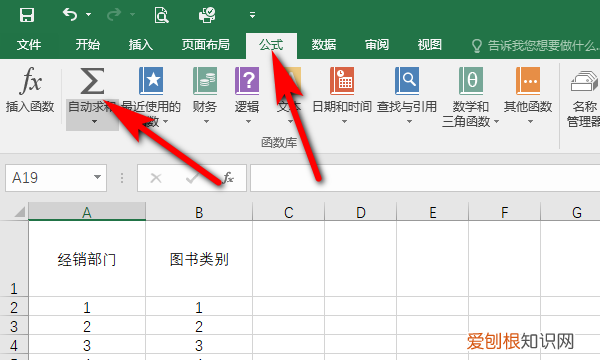The height and width of the screenshot is (360, 600).
Task: Click the Select All corner triangle
Action: pyautogui.click(x=19, y=212)
